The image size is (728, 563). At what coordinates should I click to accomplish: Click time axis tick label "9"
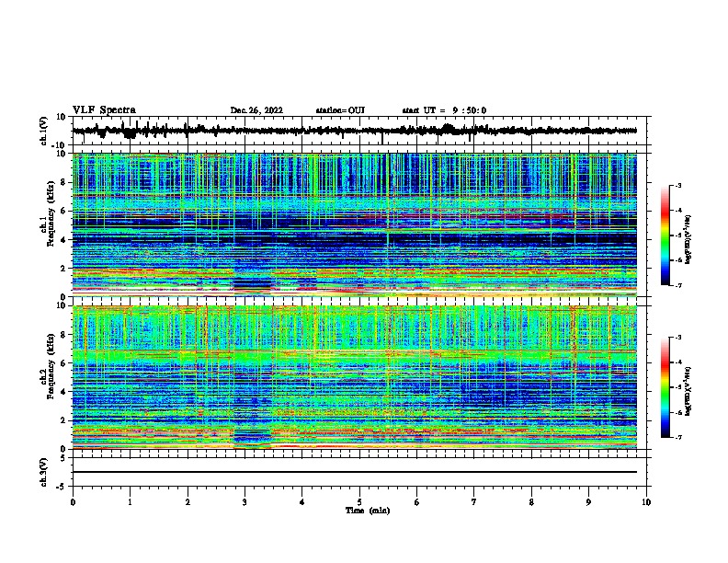[x=588, y=502]
